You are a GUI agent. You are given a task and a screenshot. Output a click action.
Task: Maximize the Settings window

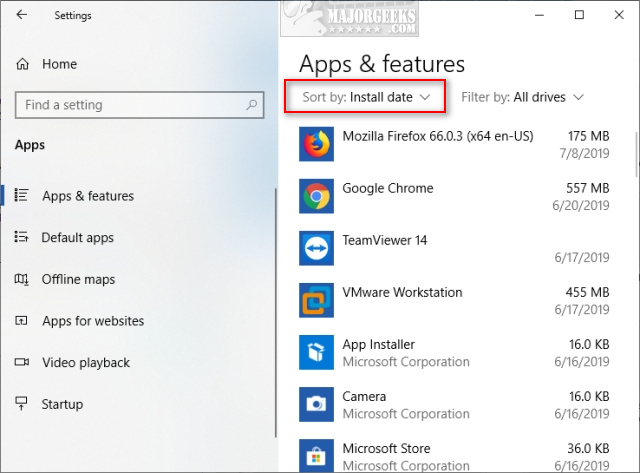pos(579,15)
